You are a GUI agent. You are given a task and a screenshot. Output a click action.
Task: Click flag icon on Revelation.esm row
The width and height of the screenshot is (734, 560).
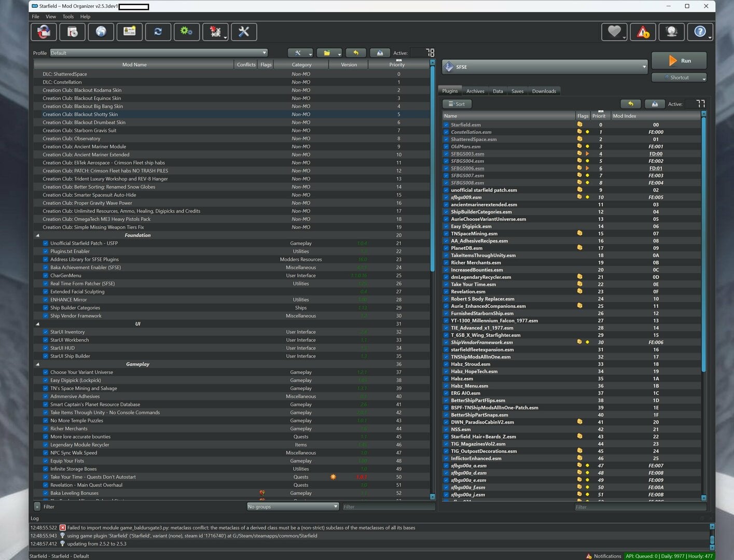coord(579,291)
